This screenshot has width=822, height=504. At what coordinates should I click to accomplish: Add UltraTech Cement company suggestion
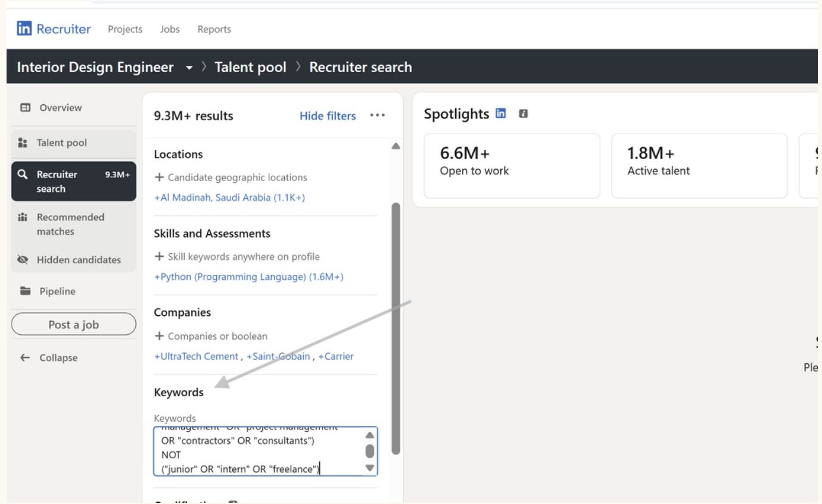click(197, 356)
